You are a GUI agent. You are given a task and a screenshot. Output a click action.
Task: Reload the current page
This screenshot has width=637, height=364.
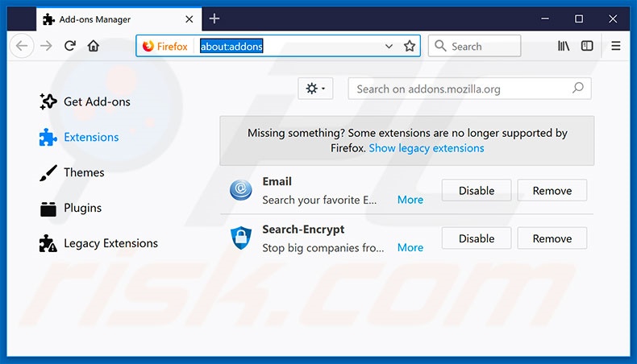[x=70, y=46]
